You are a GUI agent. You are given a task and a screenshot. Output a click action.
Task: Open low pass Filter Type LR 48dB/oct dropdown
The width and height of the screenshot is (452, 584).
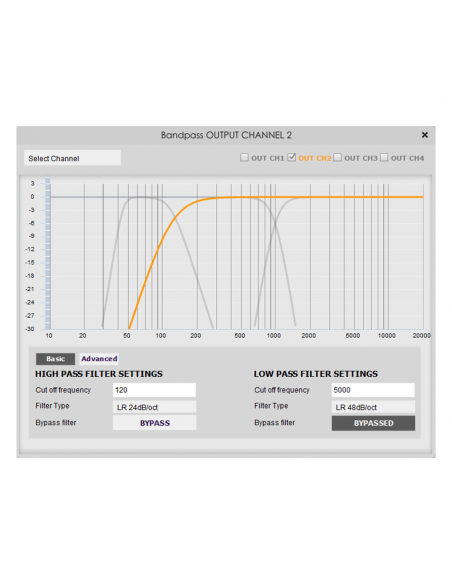pyautogui.click(x=373, y=407)
